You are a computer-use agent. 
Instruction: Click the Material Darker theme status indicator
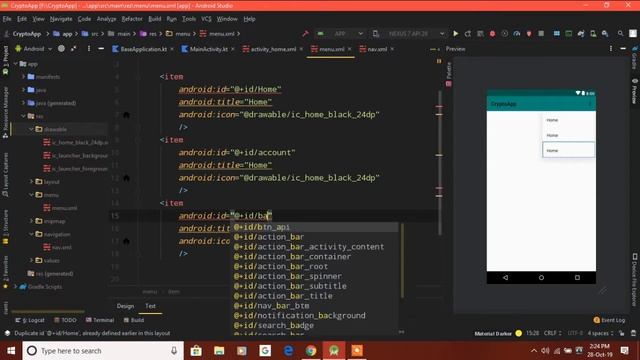(x=493, y=333)
